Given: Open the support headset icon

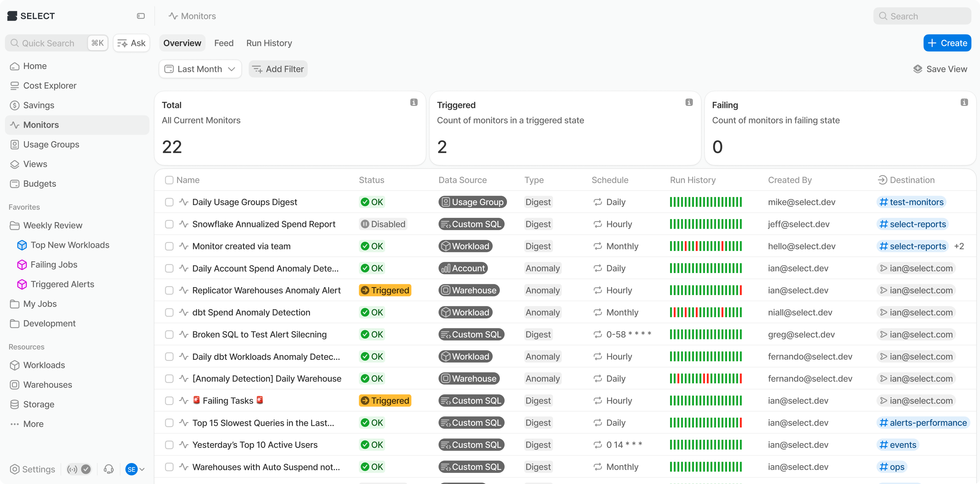Looking at the screenshot, I should tap(109, 469).
